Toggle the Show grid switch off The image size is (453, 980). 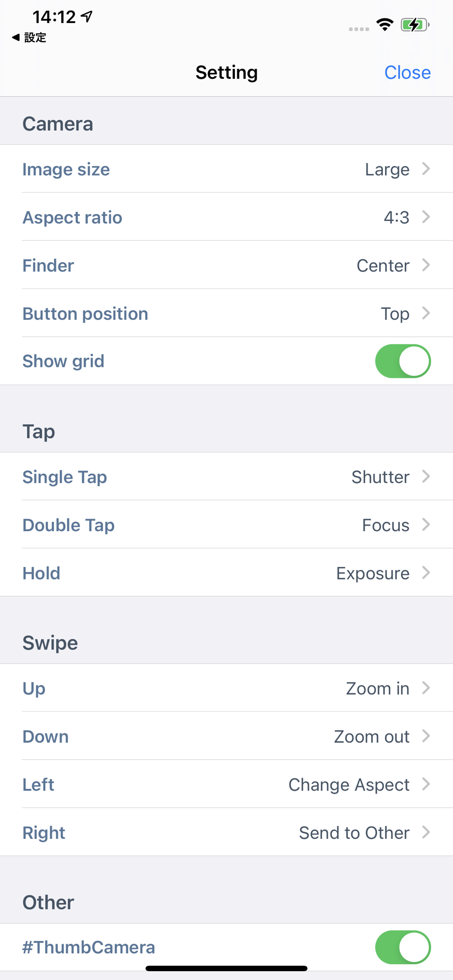(403, 361)
